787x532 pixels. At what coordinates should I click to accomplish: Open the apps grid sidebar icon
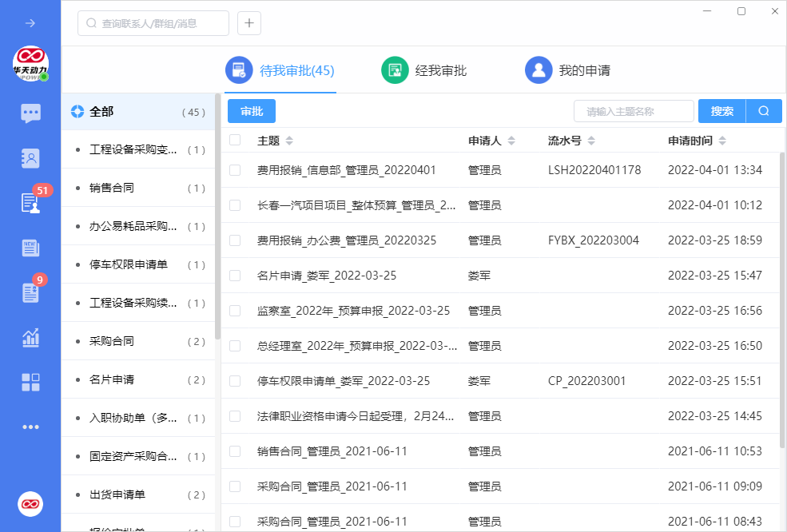coord(30,382)
